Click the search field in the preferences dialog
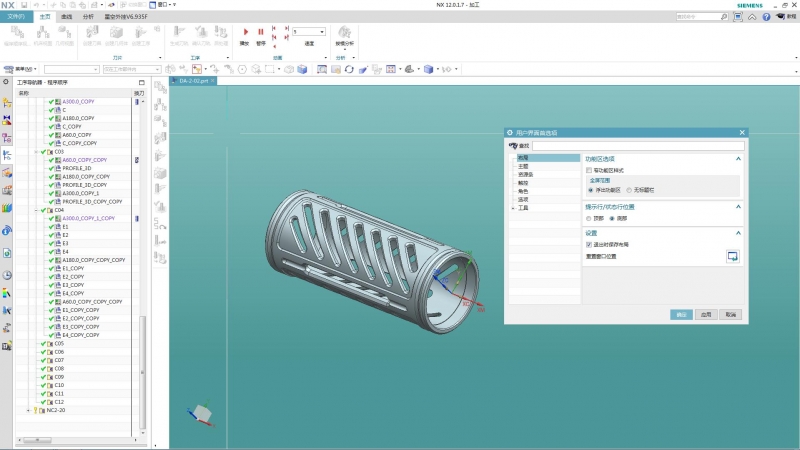This screenshot has width=800, height=450. tap(638, 146)
